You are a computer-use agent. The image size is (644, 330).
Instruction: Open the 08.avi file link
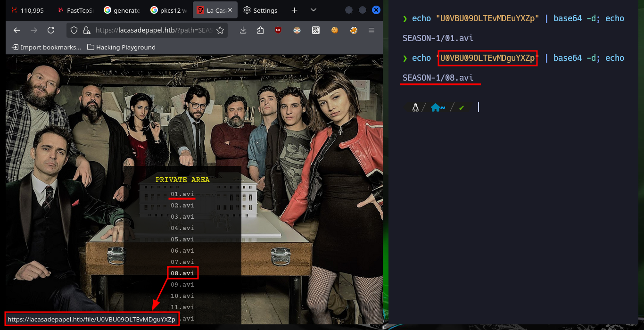tap(182, 273)
